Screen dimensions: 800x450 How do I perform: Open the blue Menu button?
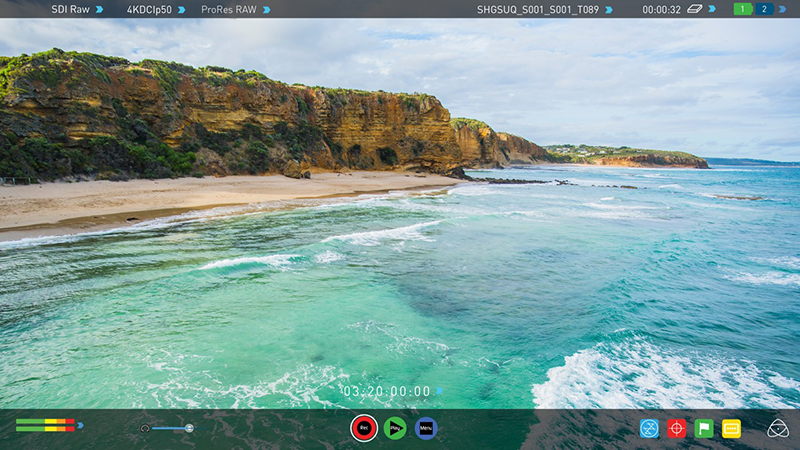(426, 428)
